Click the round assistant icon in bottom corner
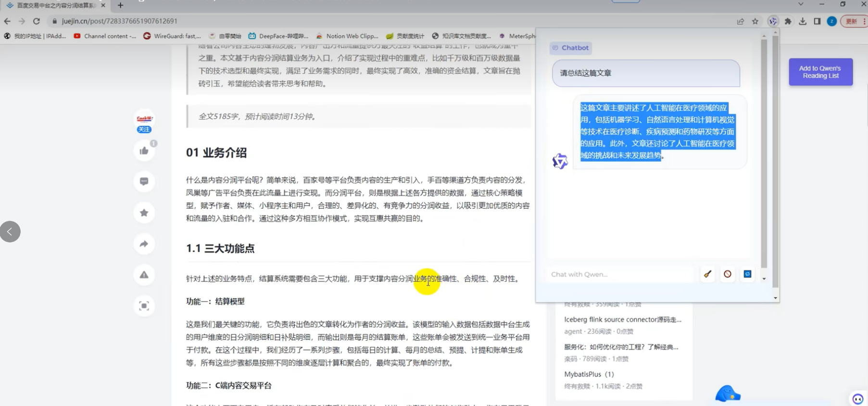Viewport: 868px width, 406px height. pos(857,399)
